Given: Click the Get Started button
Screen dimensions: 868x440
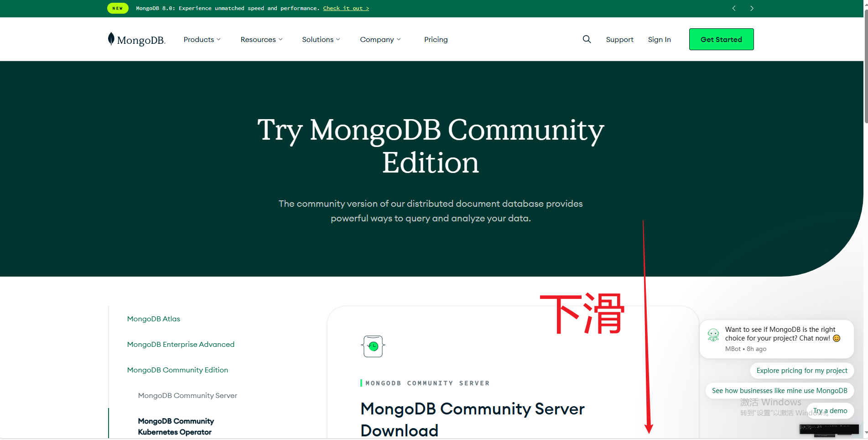Looking at the screenshot, I should coord(721,39).
